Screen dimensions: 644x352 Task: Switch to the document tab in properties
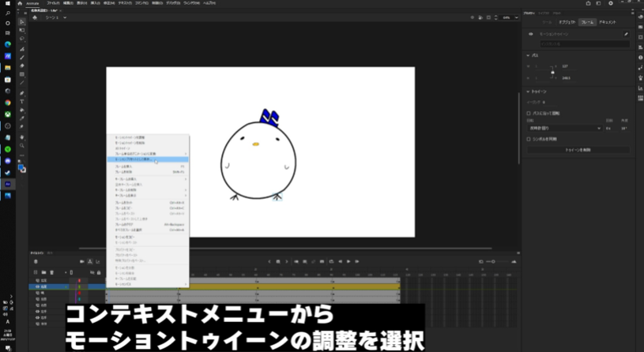click(608, 22)
